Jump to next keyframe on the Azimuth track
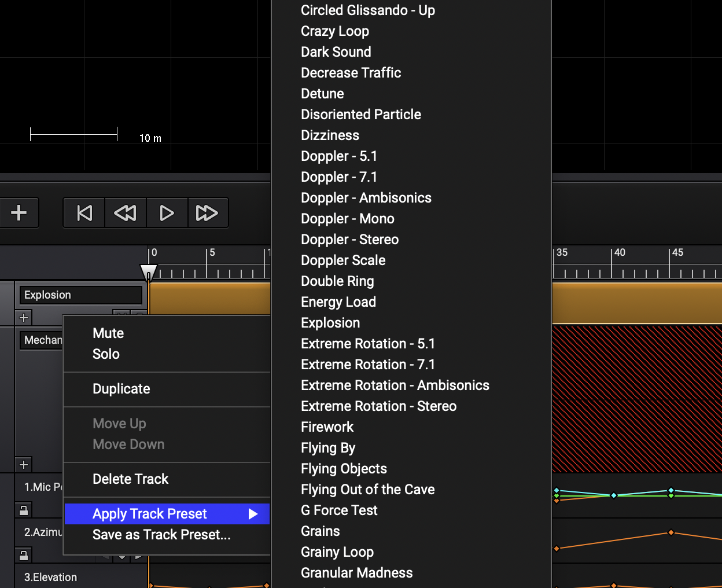Screen dimensions: 722x588 coord(138,557)
